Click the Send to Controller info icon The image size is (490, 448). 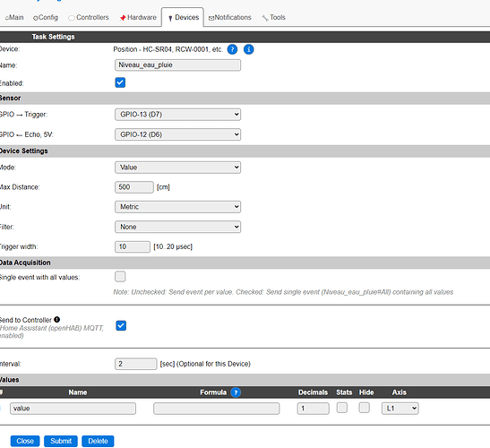[56, 320]
